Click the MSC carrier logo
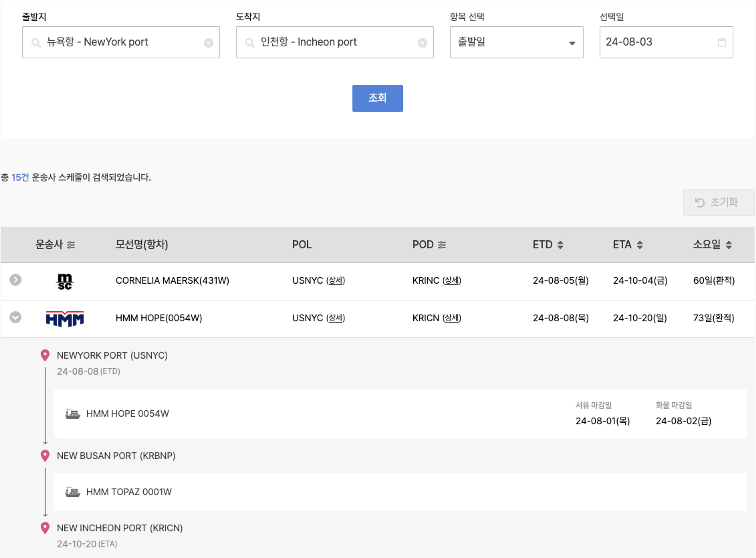Screen dimensions: 756x558 click(x=64, y=281)
